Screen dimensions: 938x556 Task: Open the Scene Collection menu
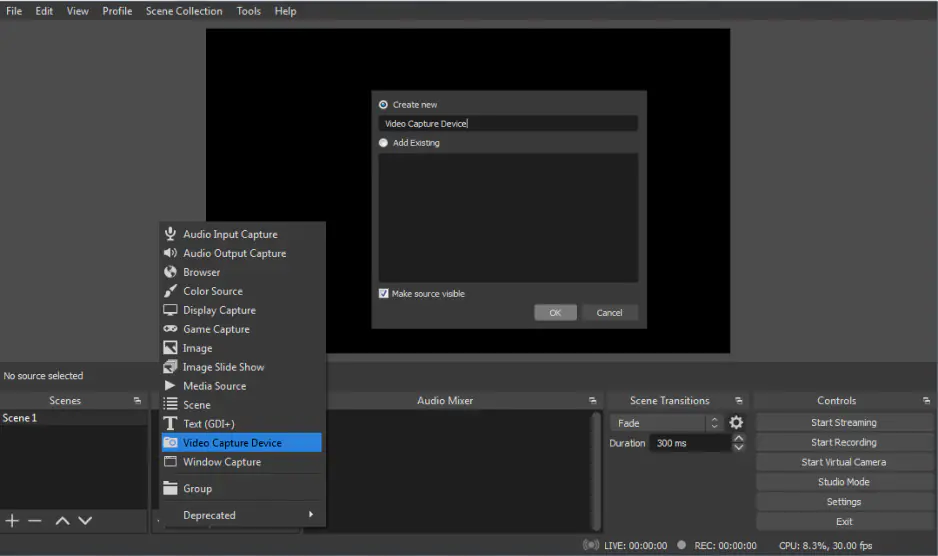pos(184,11)
